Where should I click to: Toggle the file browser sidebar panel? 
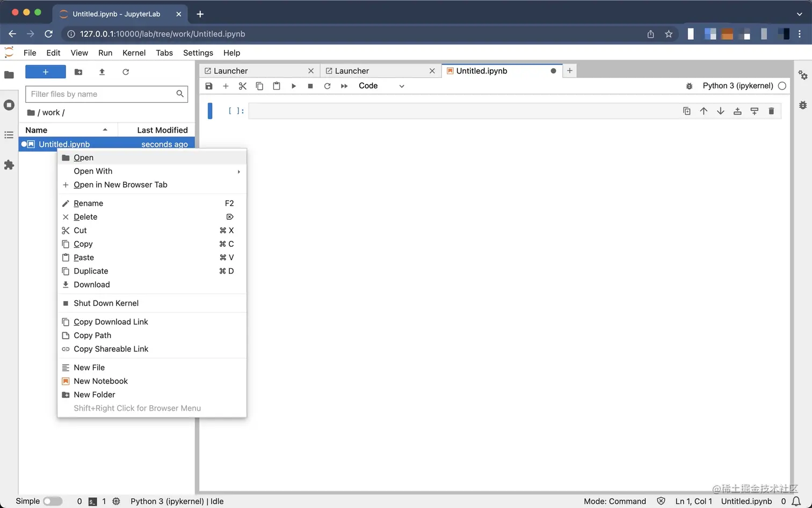(9, 75)
